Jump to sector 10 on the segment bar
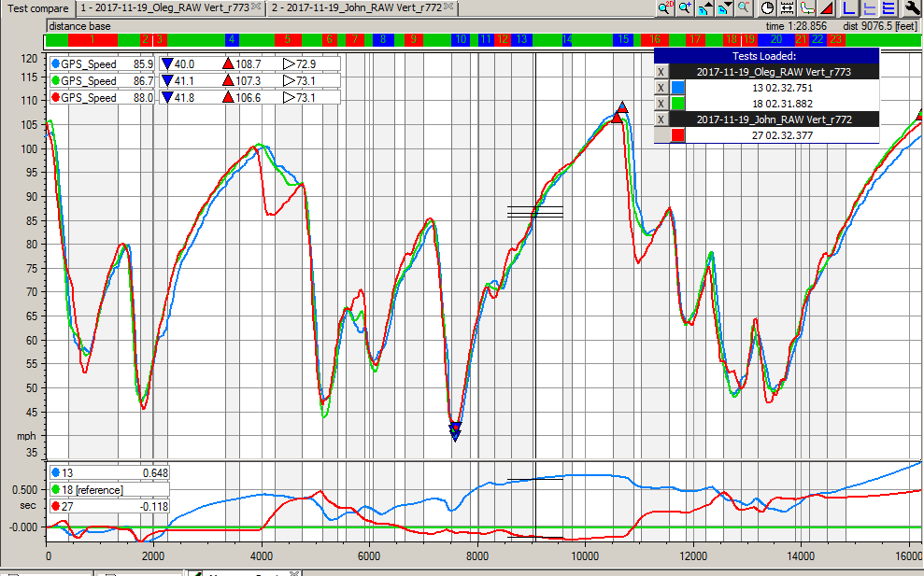 point(461,39)
